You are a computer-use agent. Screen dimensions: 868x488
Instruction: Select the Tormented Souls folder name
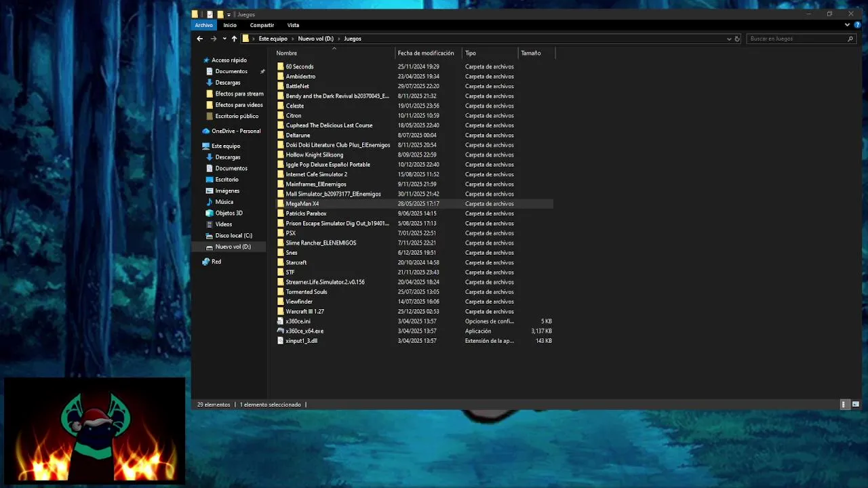(x=307, y=291)
